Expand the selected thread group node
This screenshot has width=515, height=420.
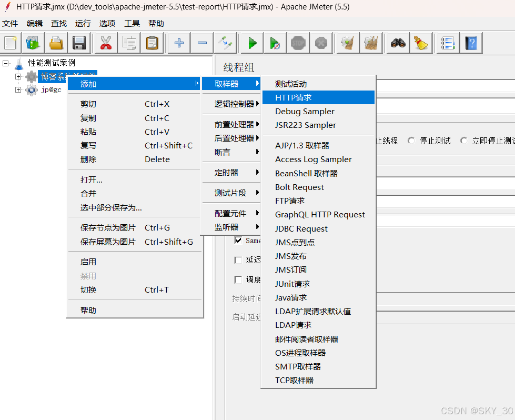coord(18,76)
